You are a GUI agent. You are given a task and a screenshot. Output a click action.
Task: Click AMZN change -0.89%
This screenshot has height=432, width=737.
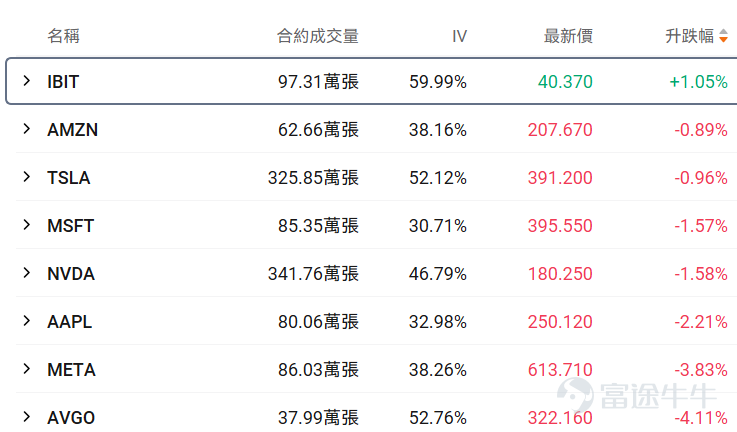[701, 130]
